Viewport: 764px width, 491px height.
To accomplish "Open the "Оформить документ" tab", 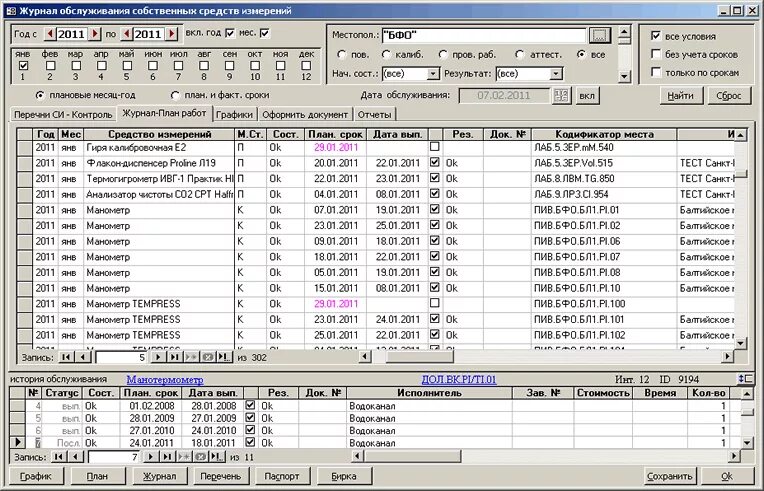I will click(305, 115).
